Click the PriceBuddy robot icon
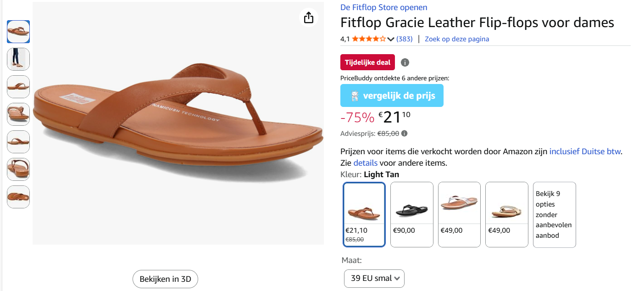This screenshot has height=291, width=644. [354, 95]
